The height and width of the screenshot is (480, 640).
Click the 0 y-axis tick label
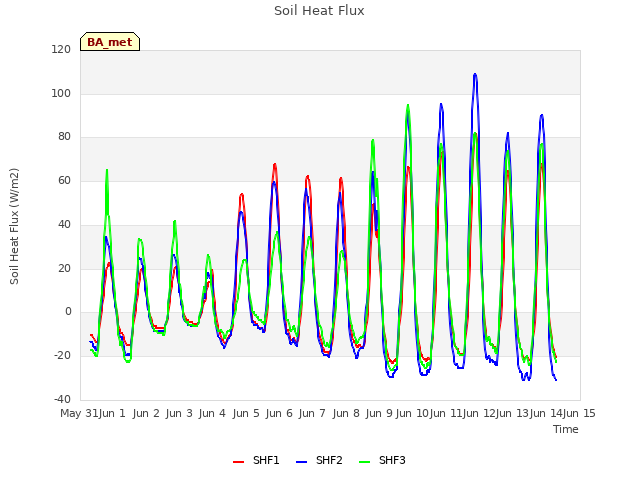tap(68, 312)
